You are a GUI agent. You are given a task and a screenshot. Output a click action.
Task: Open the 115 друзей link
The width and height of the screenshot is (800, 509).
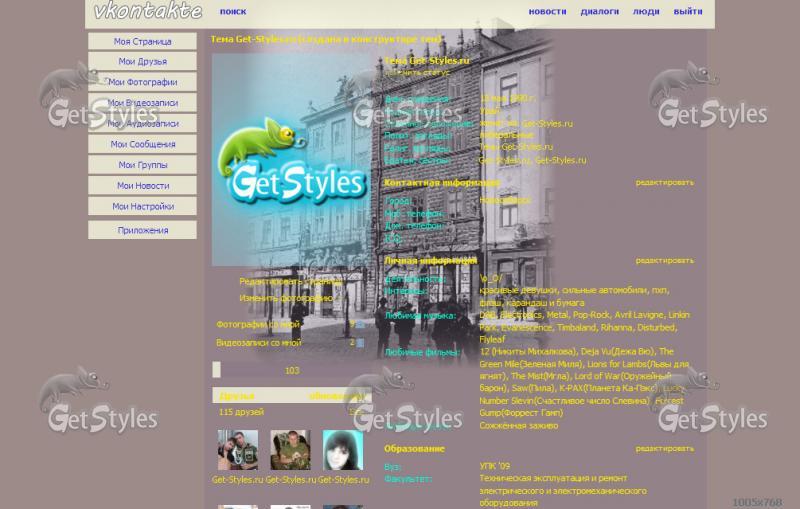click(241, 412)
